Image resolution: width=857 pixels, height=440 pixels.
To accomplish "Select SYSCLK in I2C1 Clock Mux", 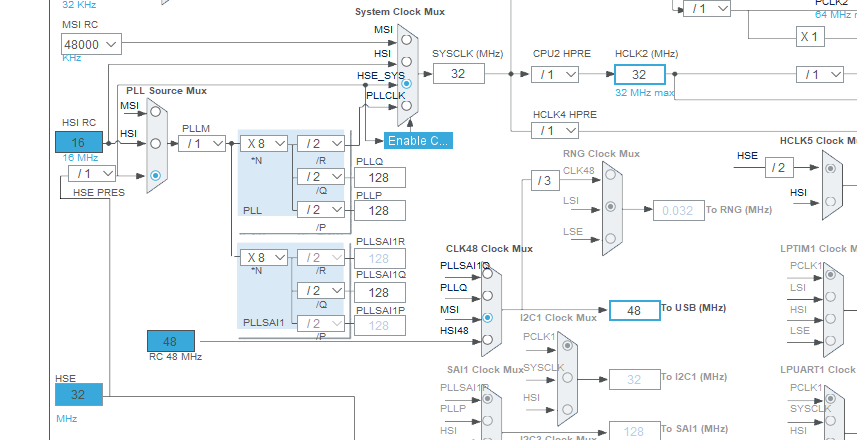I will coord(567,377).
